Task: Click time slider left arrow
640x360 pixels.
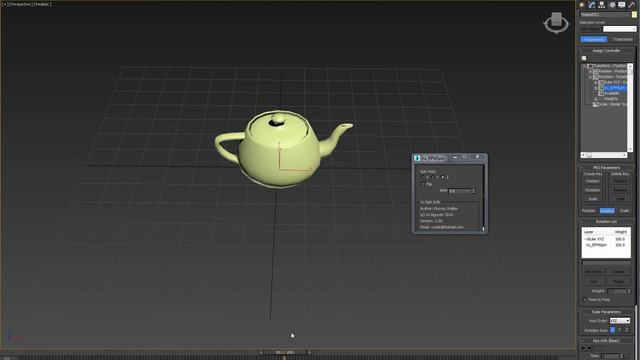Action: tap(261, 352)
